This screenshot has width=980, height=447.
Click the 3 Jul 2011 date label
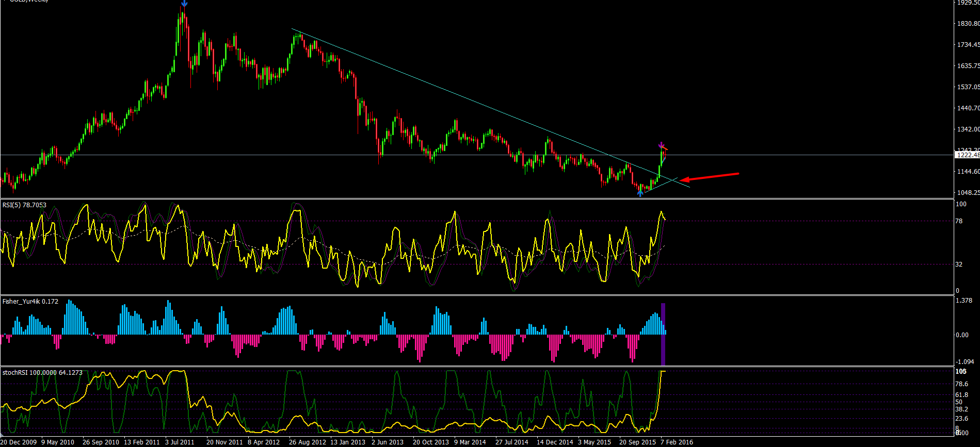(180, 442)
